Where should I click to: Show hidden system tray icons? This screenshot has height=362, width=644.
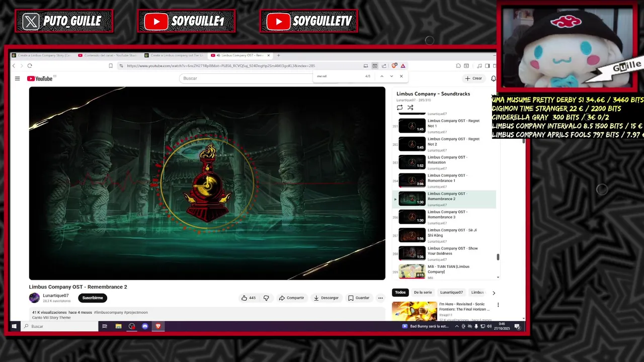pyautogui.click(x=457, y=326)
